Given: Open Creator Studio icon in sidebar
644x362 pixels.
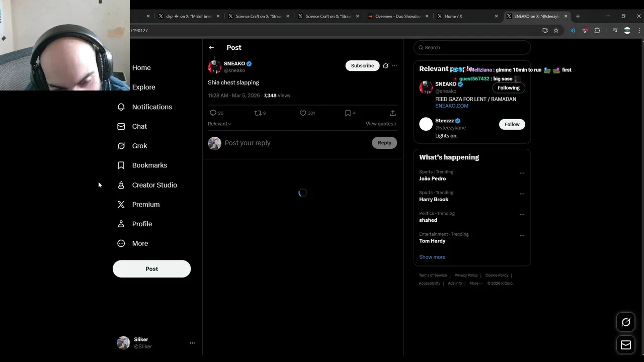Looking at the screenshot, I should pyautogui.click(x=121, y=185).
